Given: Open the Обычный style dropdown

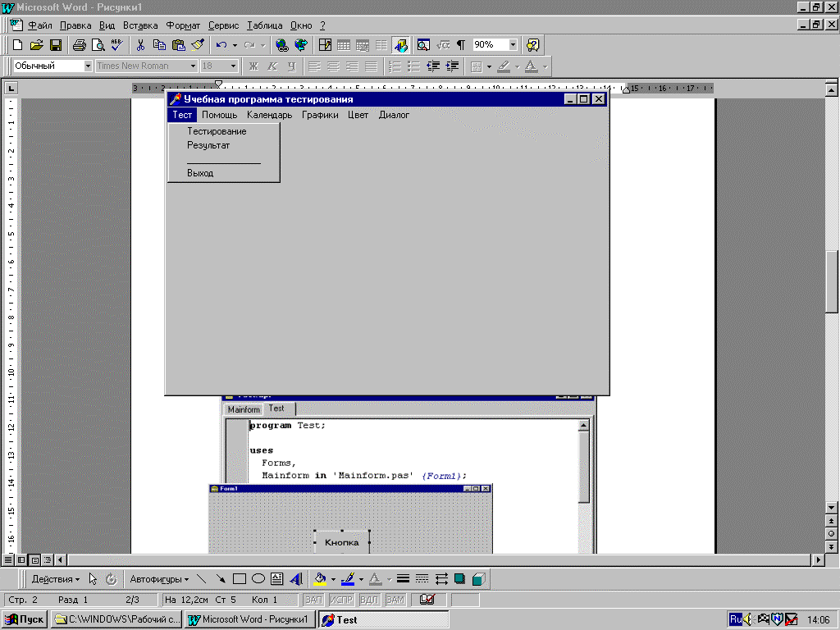Looking at the screenshot, I should pyautogui.click(x=88, y=66).
